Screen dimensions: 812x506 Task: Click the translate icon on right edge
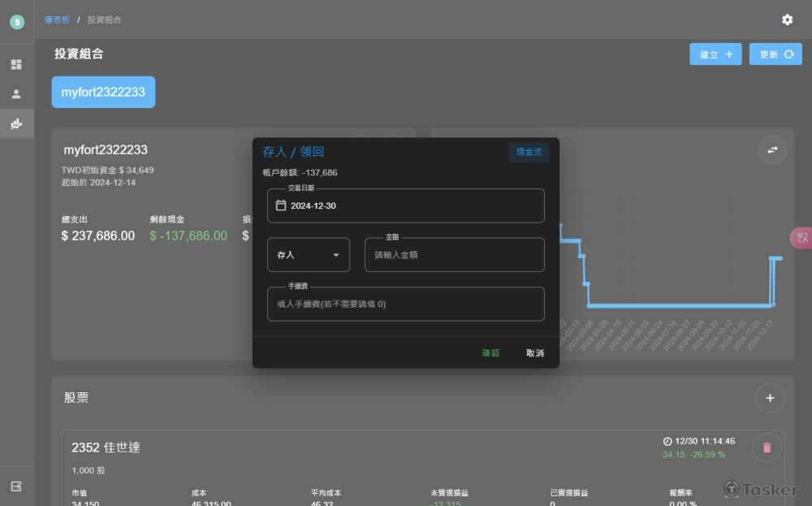pos(801,238)
